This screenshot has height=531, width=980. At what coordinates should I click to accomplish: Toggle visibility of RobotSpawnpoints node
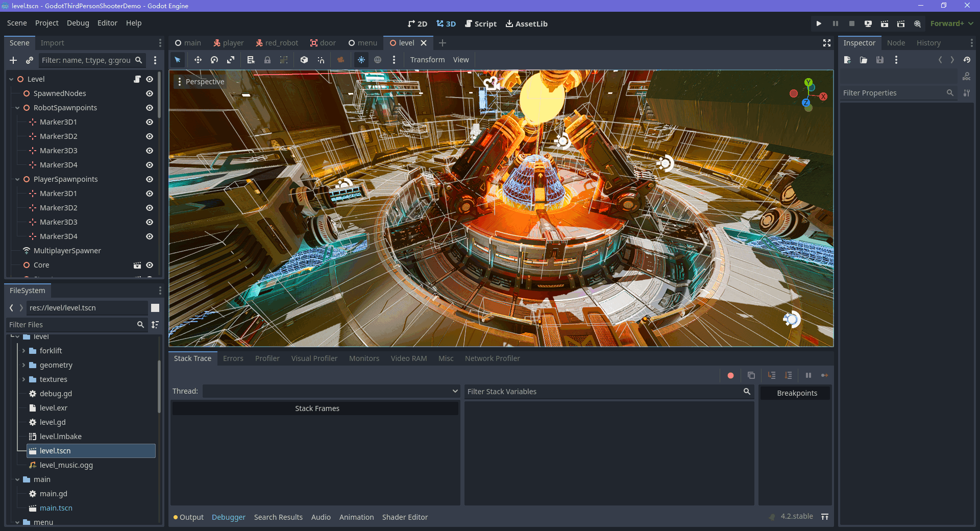point(150,108)
